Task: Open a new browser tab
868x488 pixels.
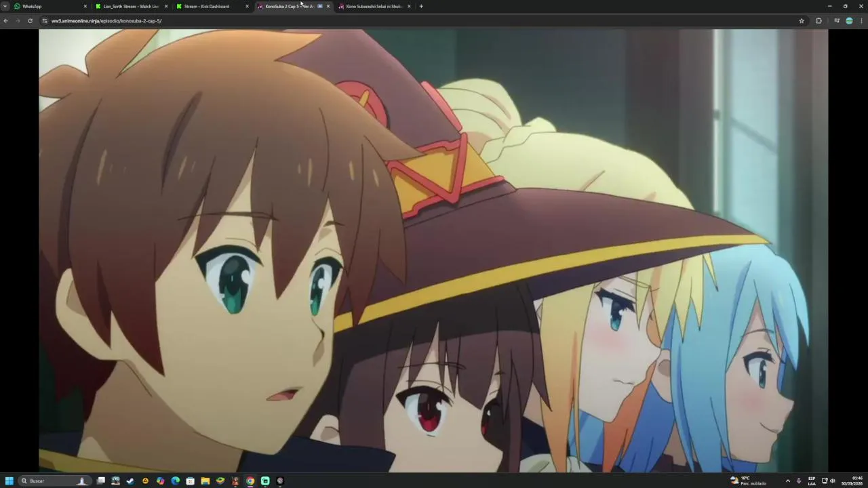Action: pos(421,6)
